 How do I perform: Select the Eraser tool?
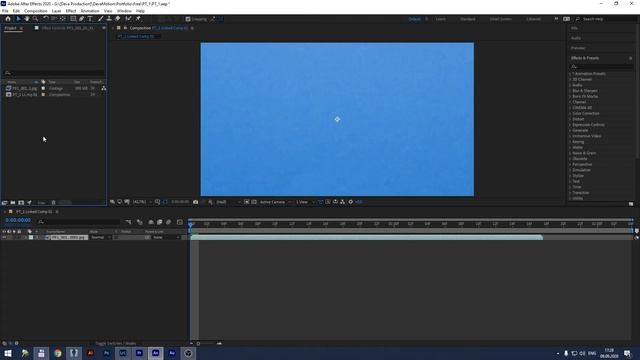coord(118,19)
